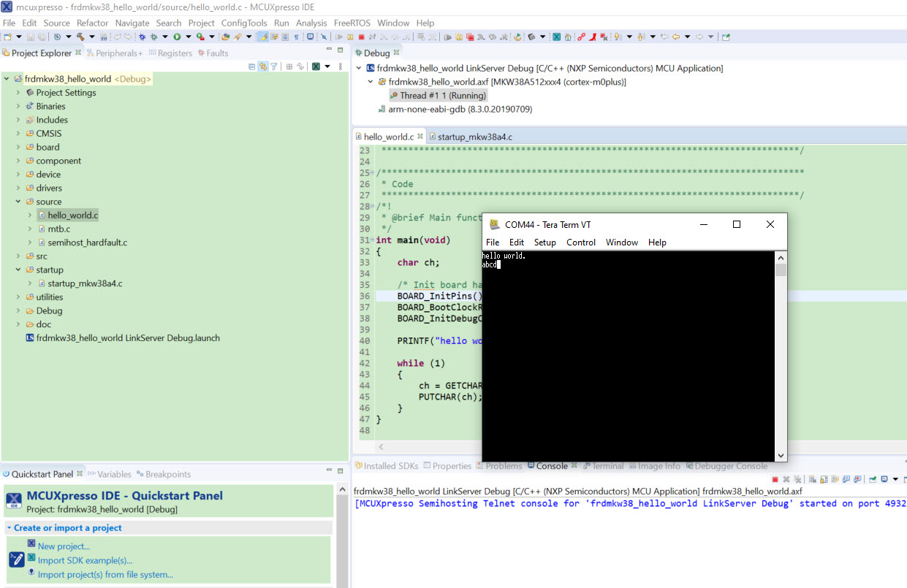The width and height of the screenshot is (907, 588).
Task: Click the Suspend debug toolbar icon
Action: tap(350, 37)
